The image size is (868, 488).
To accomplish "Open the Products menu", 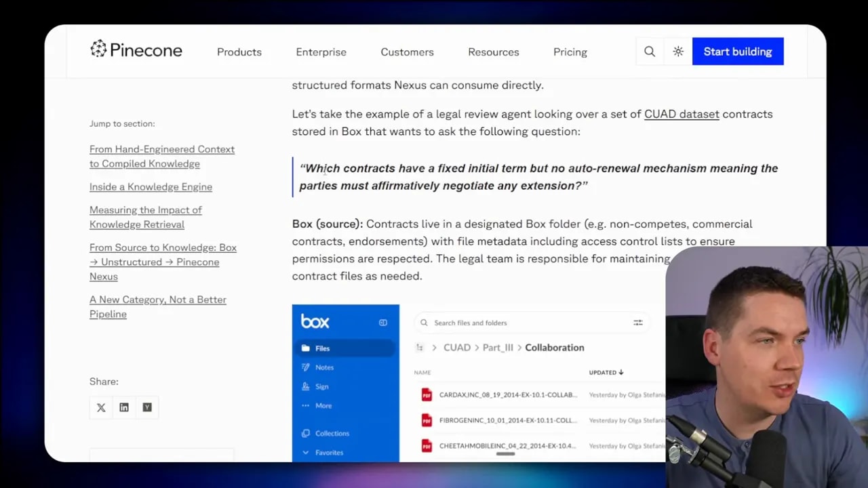I will pyautogui.click(x=239, y=52).
